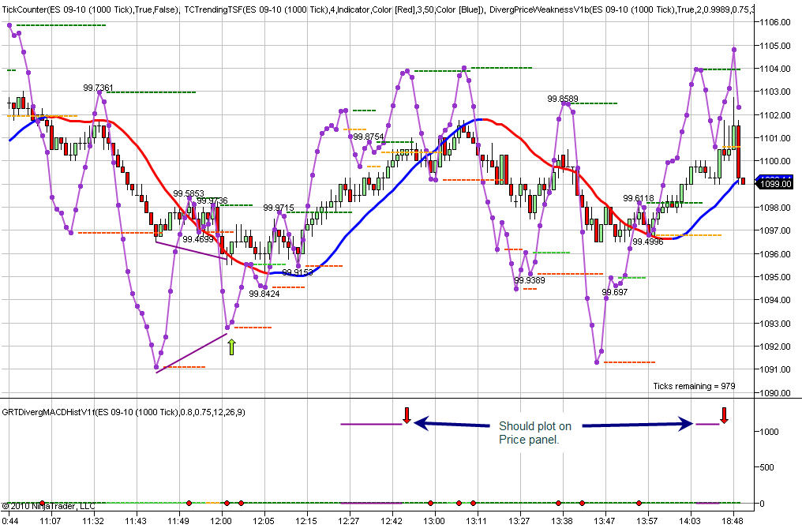
Task: Click the 99.9153 value label
Action: (297, 272)
